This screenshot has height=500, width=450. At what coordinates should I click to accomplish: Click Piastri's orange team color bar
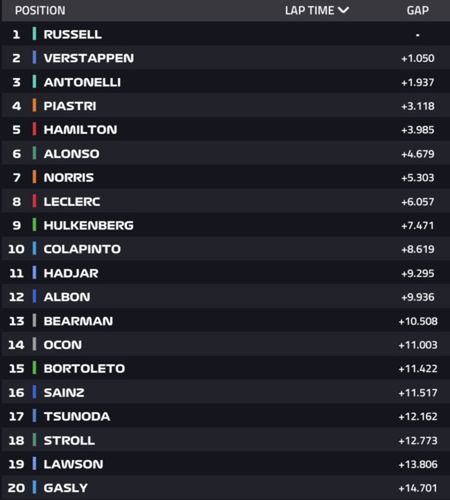click(x=34, y=106)
